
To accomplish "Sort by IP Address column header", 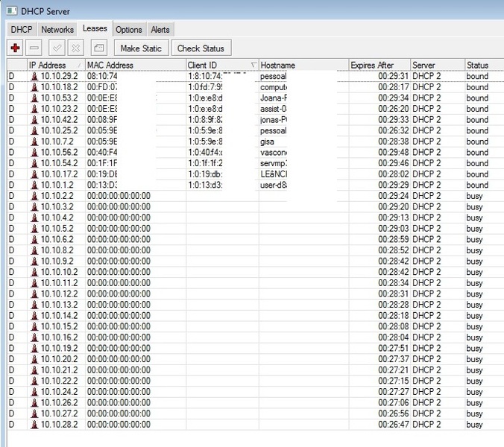I will click(x=56, y=66).
